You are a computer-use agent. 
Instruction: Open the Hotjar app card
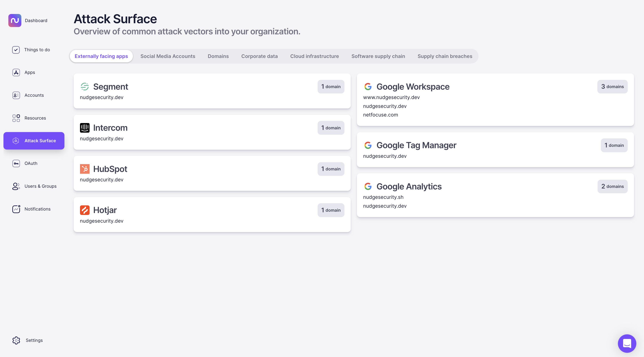coord(212,215)
